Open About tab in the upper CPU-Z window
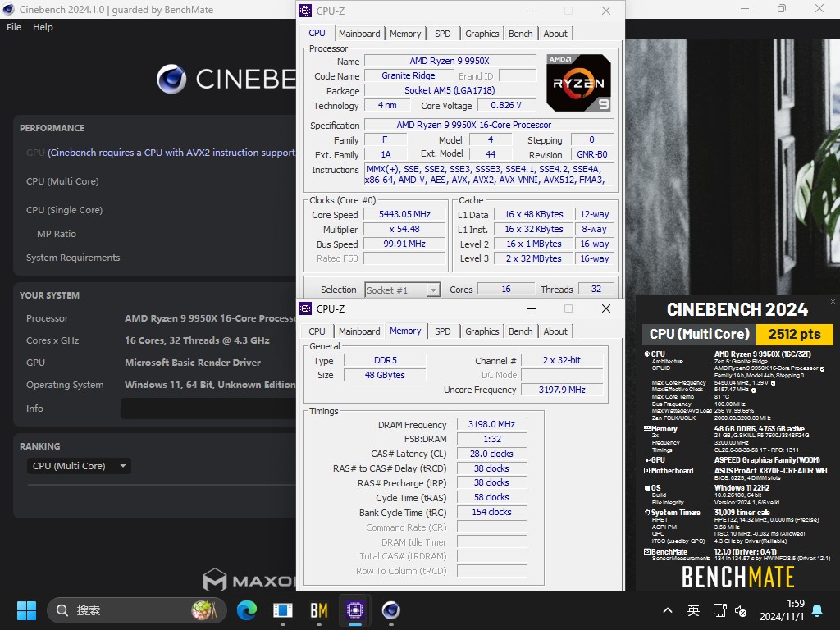 555,33
